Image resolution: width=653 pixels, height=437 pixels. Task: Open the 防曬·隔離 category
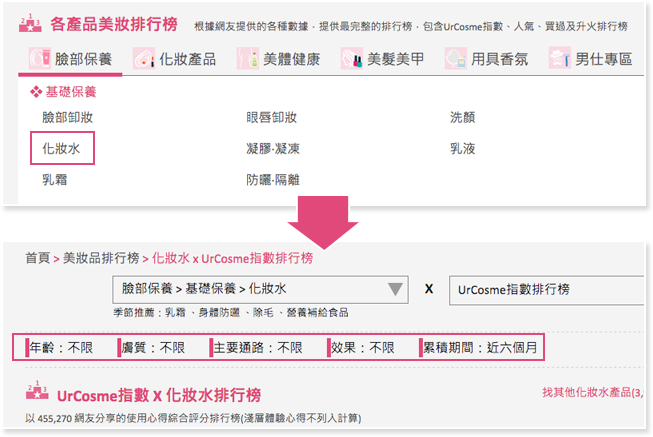pyautogui.click(x=273, y=180)
